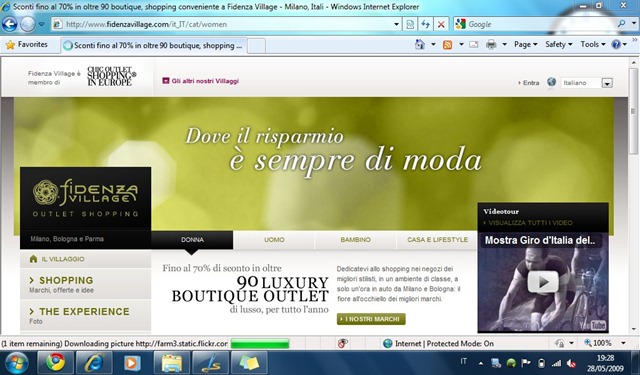Image resolution: width=640 pixels, height=375 pixels.
Task: Open the Sticky Notes taskbar icon
Action: coord(249,362)
